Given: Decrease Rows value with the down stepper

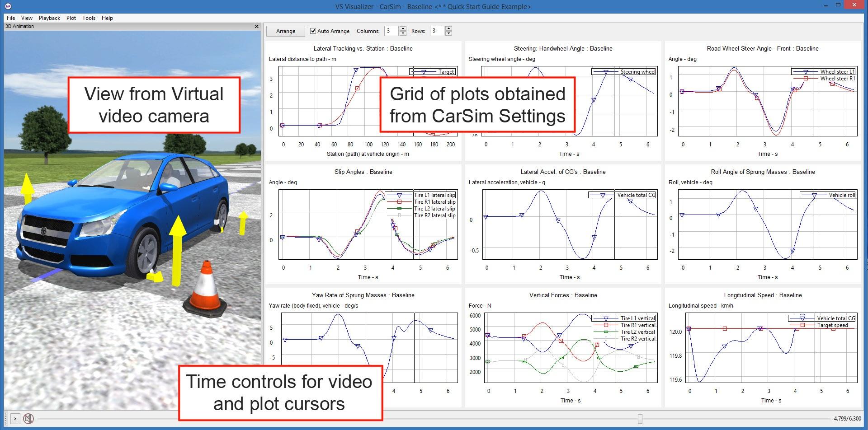Looking at the screenshot, I should (448, 33).
